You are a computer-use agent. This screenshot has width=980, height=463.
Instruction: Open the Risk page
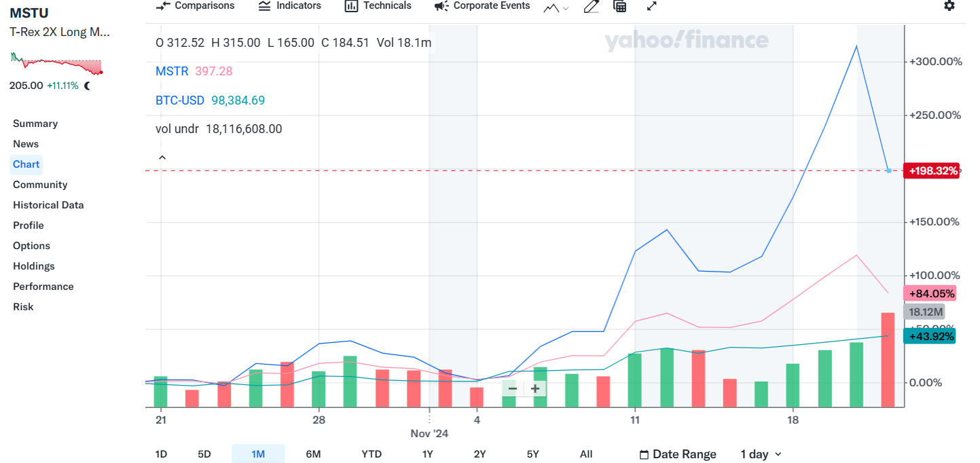coord(23,307)
